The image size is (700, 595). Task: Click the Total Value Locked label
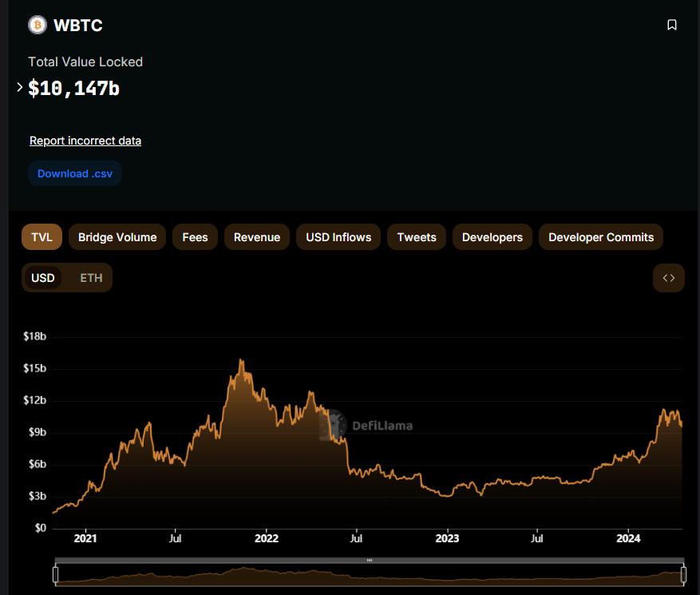[x=85, y=61]
